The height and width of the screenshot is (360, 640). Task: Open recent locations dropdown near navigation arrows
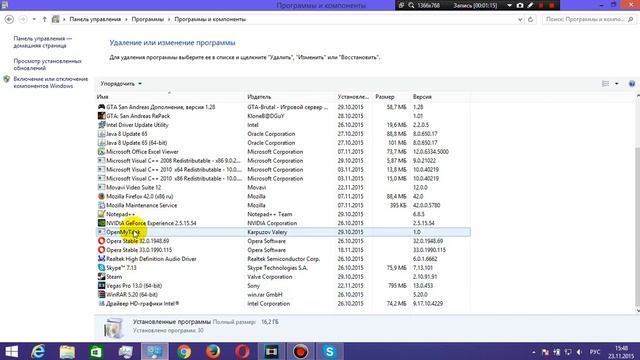[x=34, y=19]
